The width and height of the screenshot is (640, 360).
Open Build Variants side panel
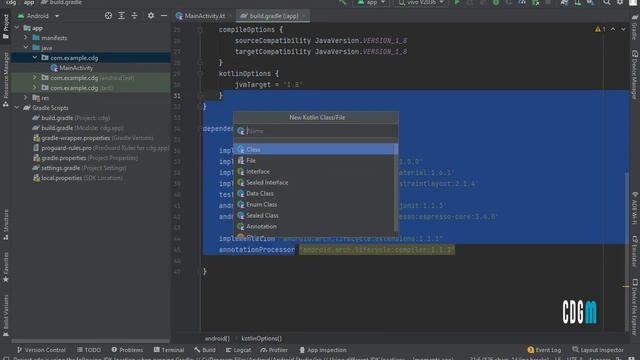6,315
